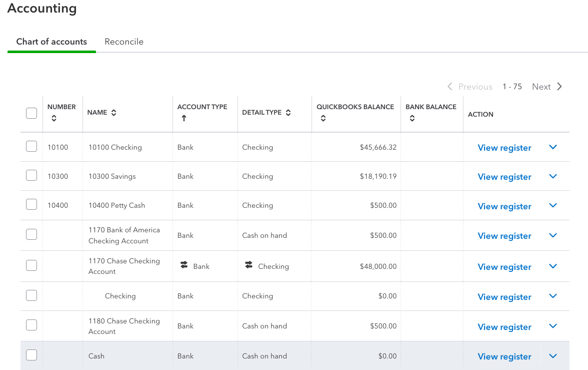Open action dropdown for 10300 Savings
This screenshot has width=588, height=370.
(x=553, y=176)
